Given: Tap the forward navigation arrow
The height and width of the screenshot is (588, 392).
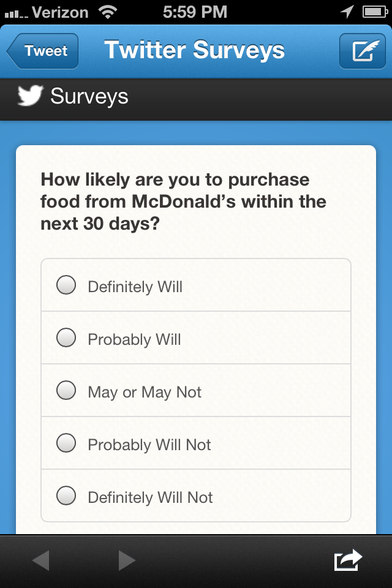Looking at the screenshot, I should pos(127,559).
